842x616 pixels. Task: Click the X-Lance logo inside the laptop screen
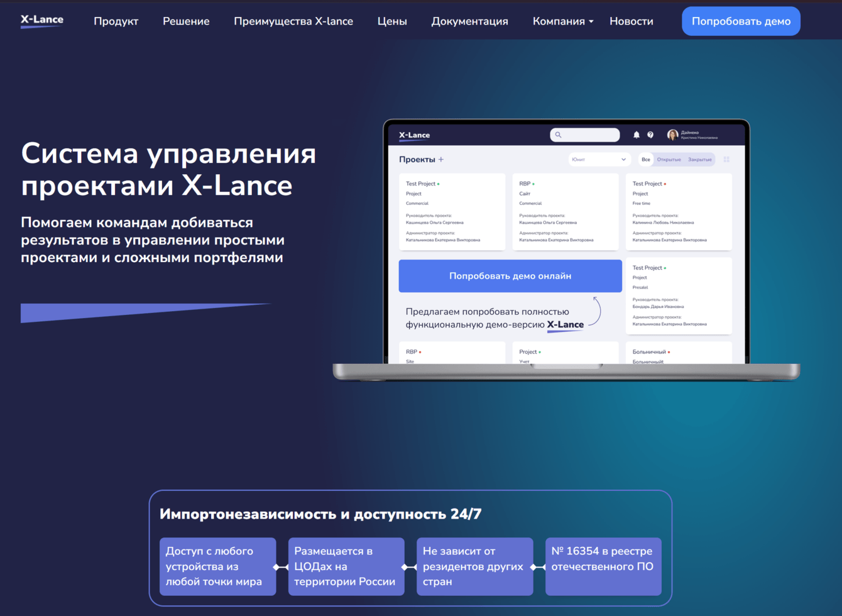pos(415,136)
